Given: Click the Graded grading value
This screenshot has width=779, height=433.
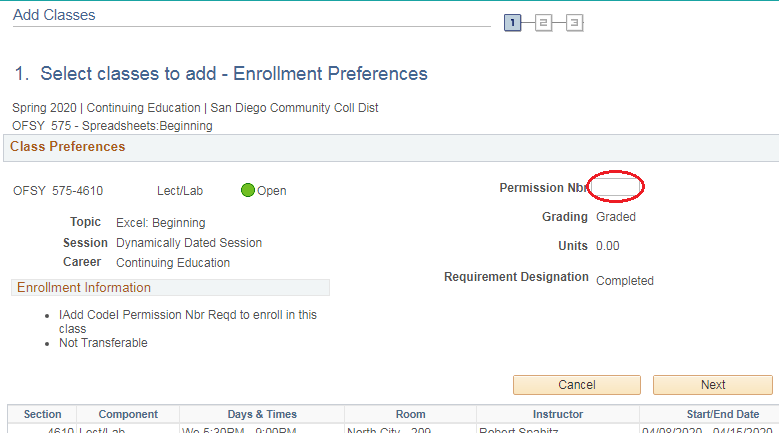Looking at the screenshot, I should (x=616, y=216).
